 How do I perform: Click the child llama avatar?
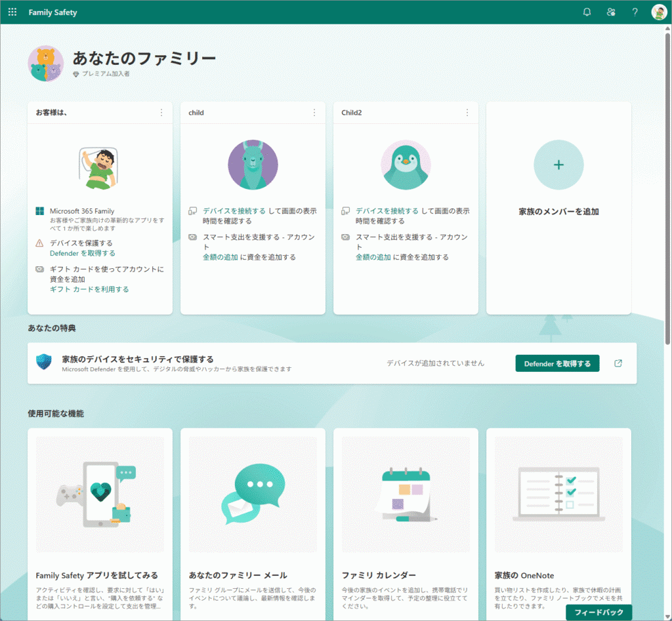[253, 165]
